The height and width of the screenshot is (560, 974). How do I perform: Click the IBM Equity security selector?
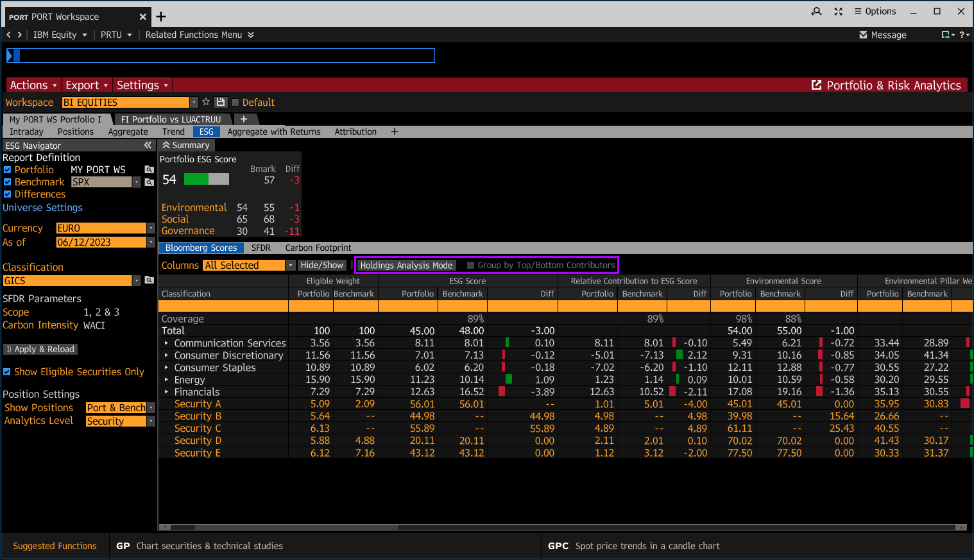click(60, 35)
